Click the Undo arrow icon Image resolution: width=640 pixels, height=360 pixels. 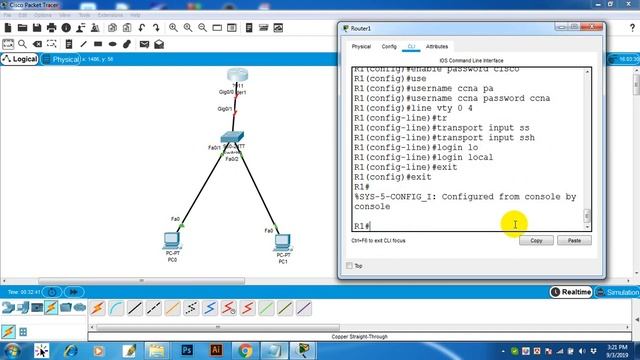click(x=142, y=28)
